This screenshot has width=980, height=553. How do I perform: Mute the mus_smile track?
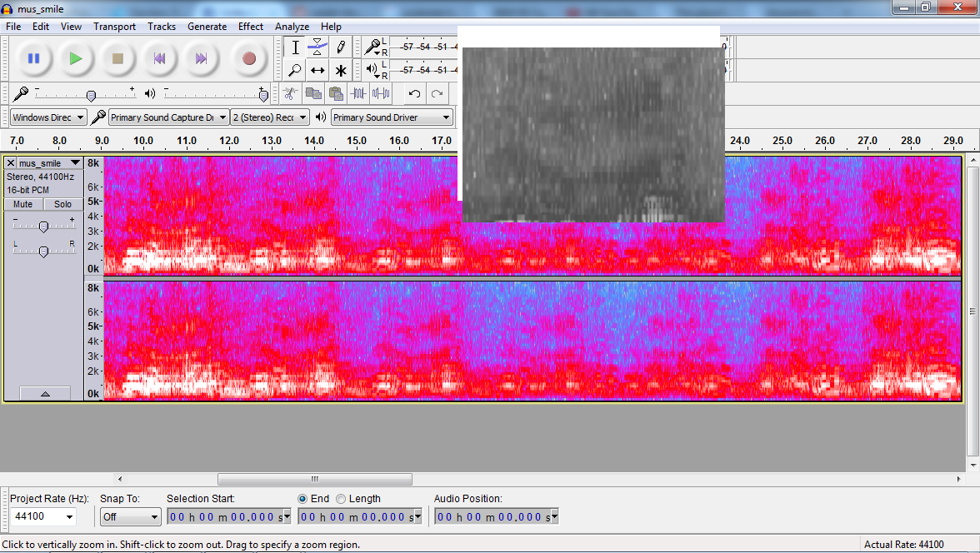point(23,204)
